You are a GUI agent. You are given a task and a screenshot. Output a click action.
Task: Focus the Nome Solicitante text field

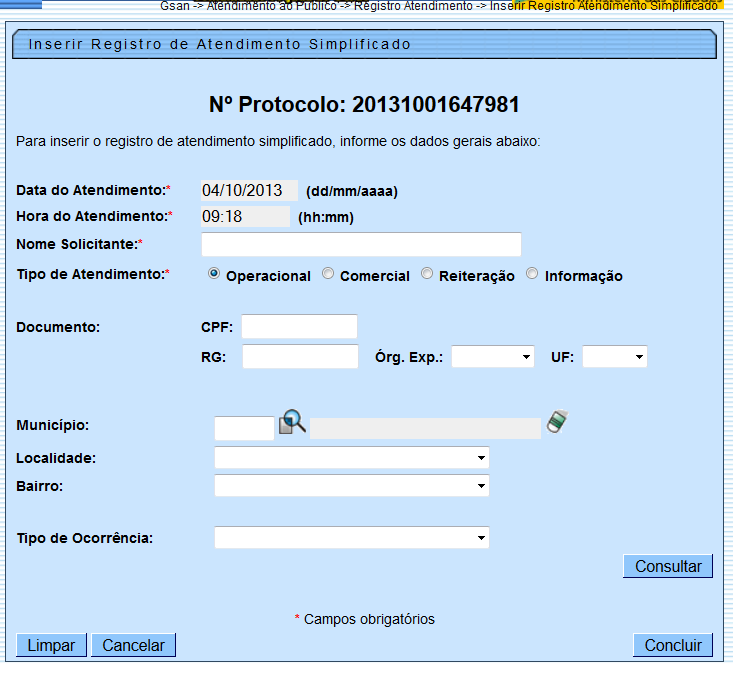(x=361, y=245)
